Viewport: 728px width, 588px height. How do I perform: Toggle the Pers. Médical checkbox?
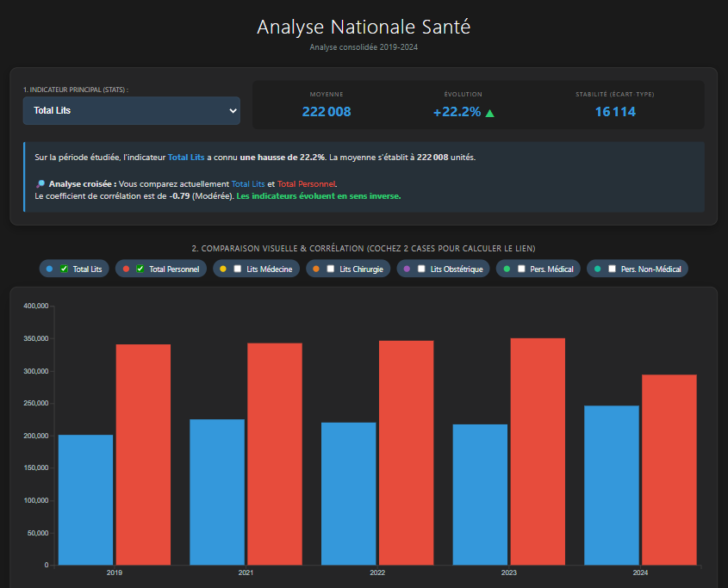pos(521,269)
